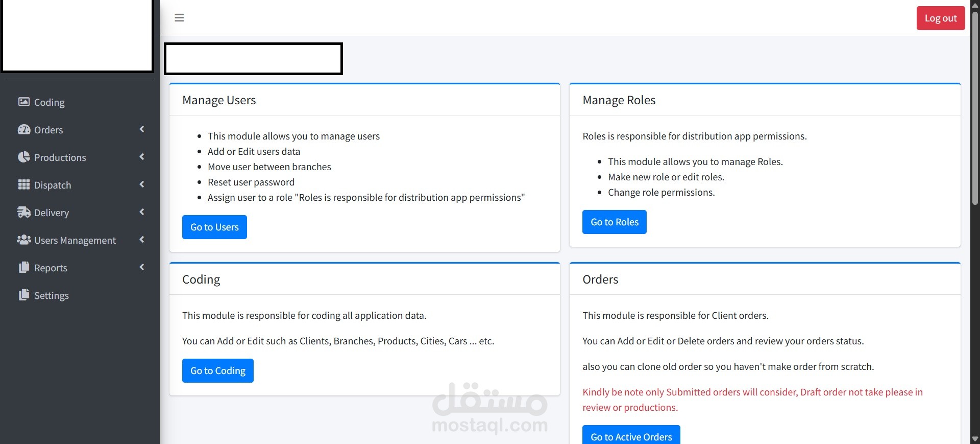Open the Orders sidebar menu item
Image resolution: width=980 pixels, height=444 pixels.
[x=80, y=130]
